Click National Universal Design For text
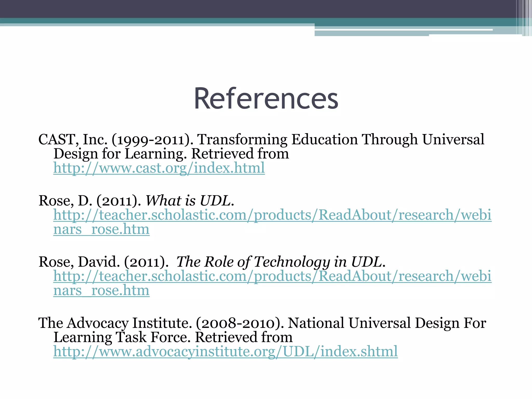The height and width of the screenshot is (399, 532). point(387,323)
